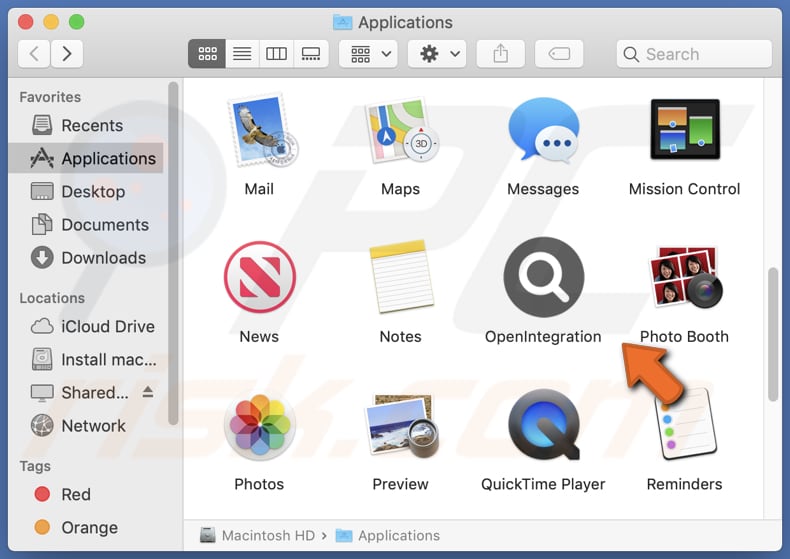The height and width of the screenshot is (559, 790).
Task: Open iCloud Drive in the sidebar
Action: [86, 326]
